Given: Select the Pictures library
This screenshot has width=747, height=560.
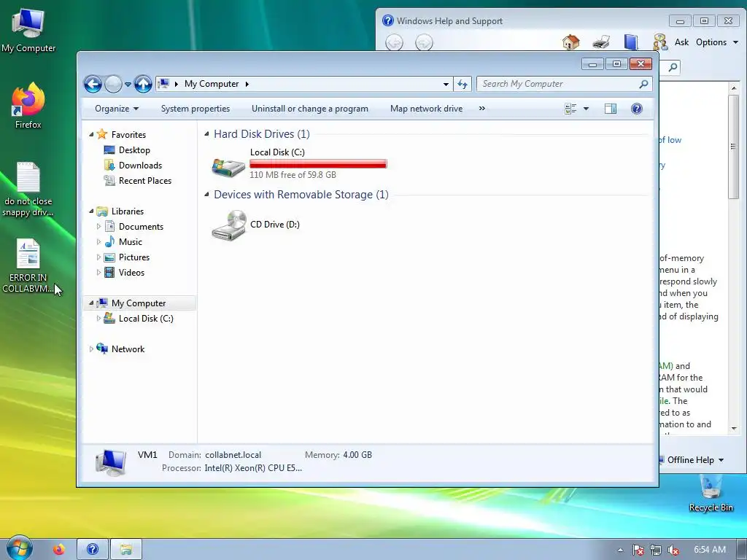Looking at the screenshot, I should (134, 257).
